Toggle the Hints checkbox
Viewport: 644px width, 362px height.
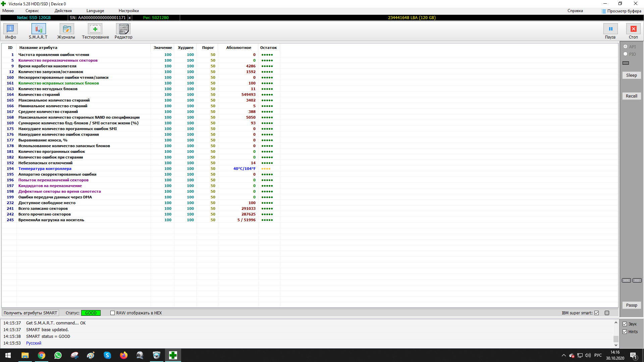coord(625,332)
